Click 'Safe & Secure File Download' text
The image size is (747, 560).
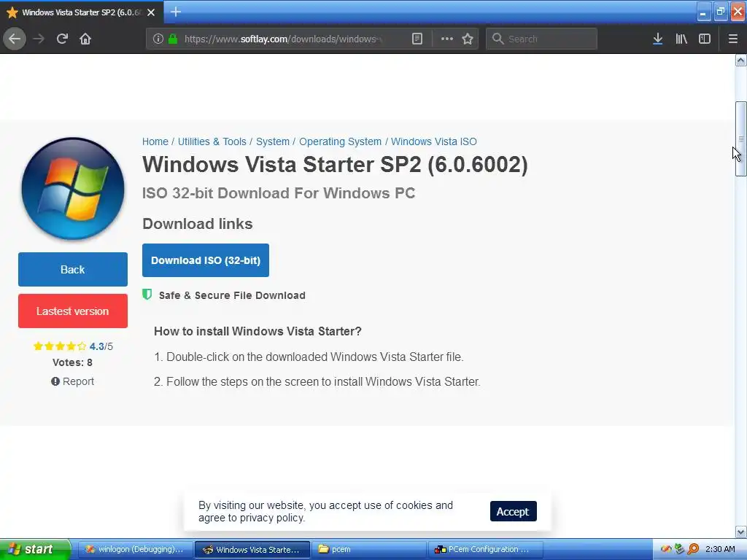(232, 295)
